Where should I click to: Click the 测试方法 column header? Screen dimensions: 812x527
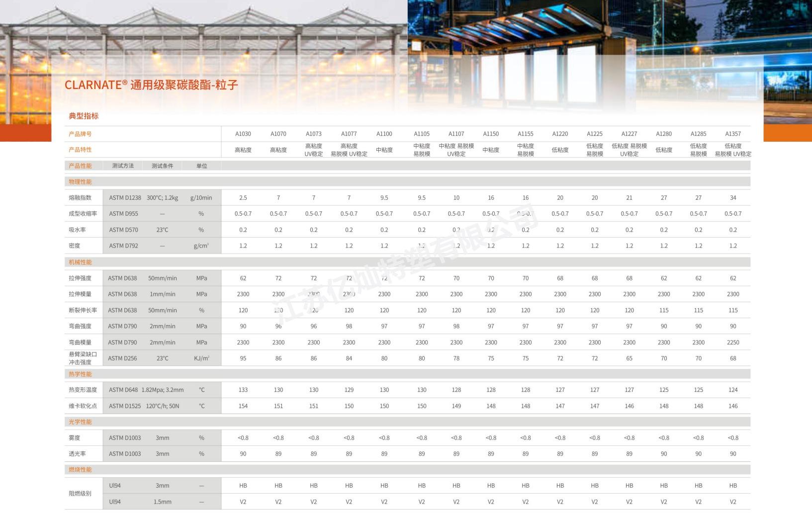(123, 166)
